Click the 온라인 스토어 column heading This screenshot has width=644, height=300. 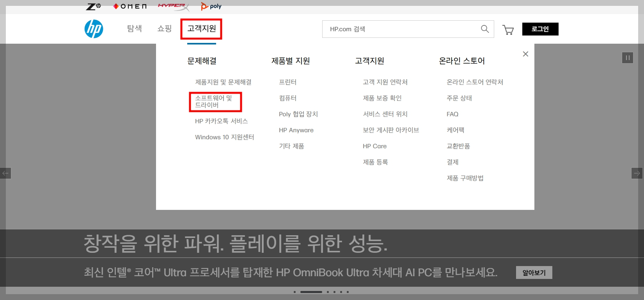[x=462, y=61]
